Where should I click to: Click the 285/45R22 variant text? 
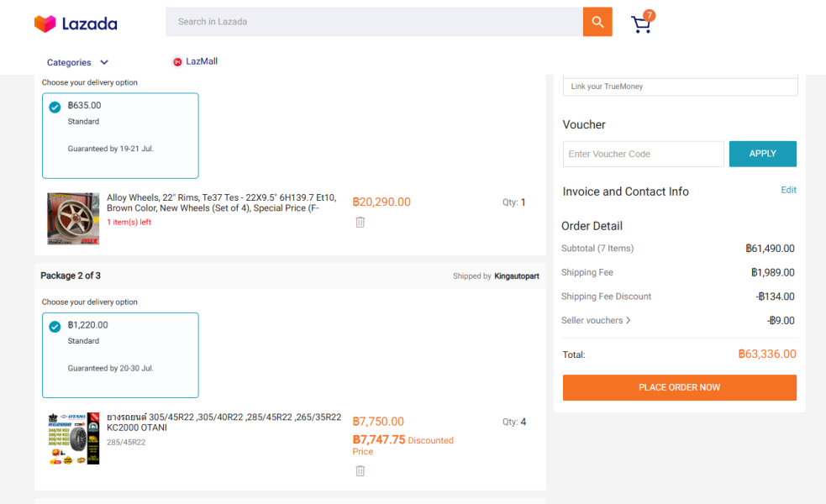(x=126, y=443)
